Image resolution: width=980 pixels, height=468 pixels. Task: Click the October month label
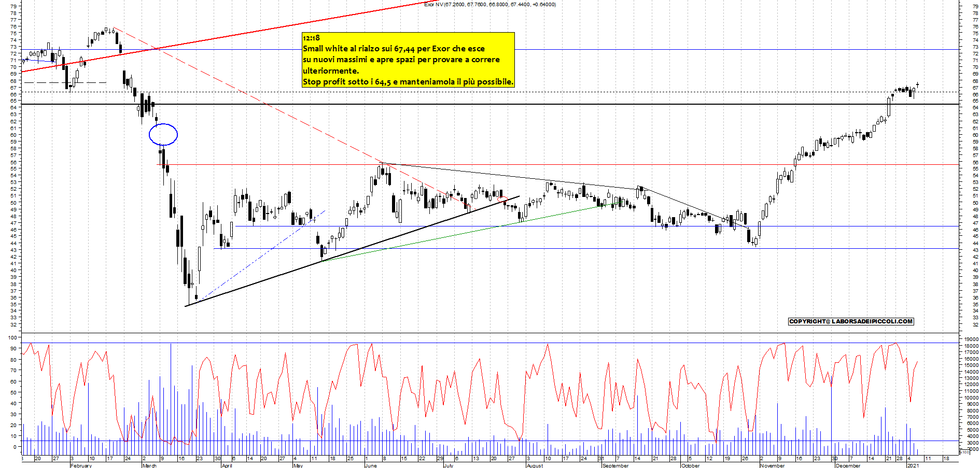point(690,465)
